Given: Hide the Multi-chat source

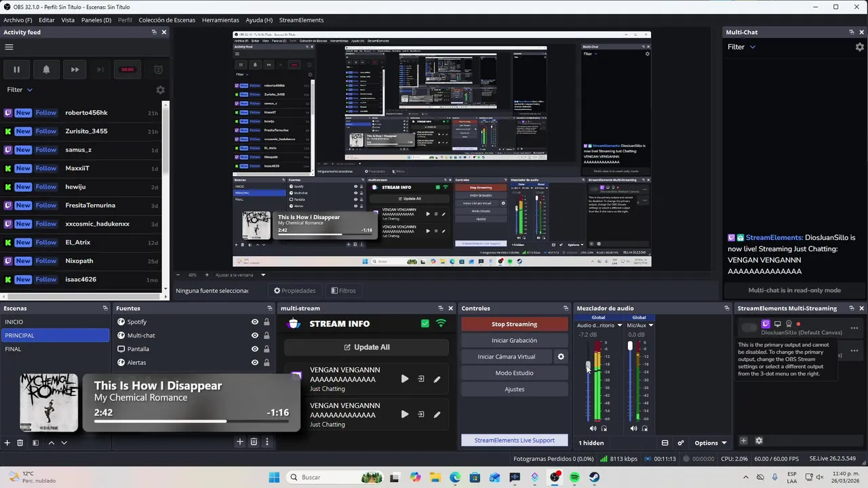Looking at the screenshot, I should (x=255, y=335).
